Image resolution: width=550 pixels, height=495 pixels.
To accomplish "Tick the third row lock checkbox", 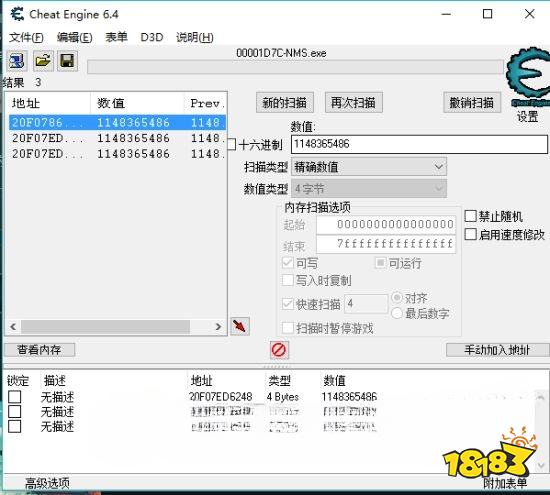I will click(14, 426).
